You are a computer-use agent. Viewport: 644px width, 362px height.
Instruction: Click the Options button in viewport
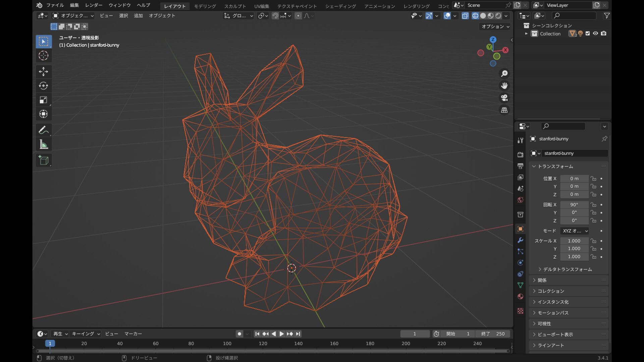[x=495, y=26]
